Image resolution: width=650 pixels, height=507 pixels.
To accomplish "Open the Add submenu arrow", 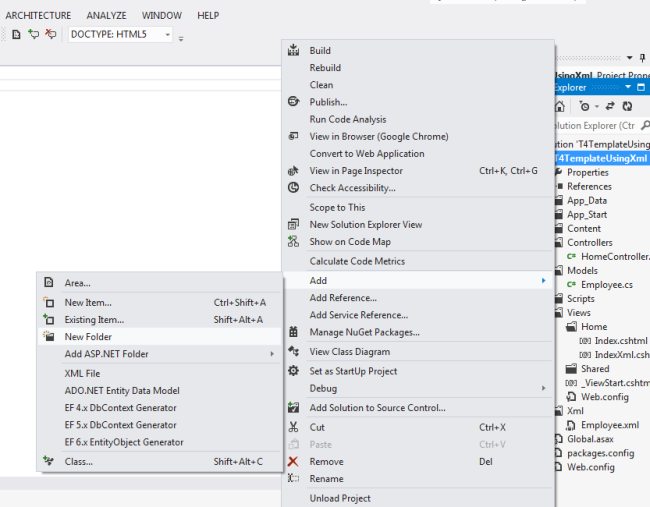I will tap(543, 281).
